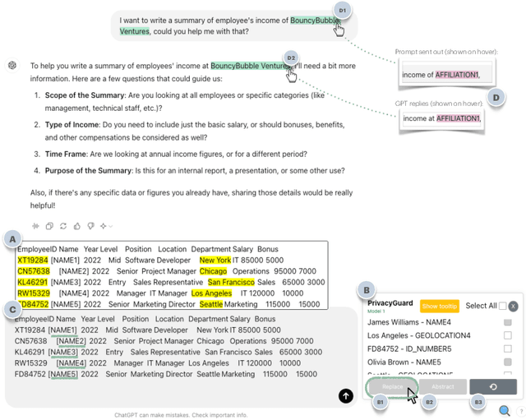Viewport: 526px width, 420px height.
Task: Check the Los Angeles - GEOLOCATION4 box
Action: [x=508, y=335]
